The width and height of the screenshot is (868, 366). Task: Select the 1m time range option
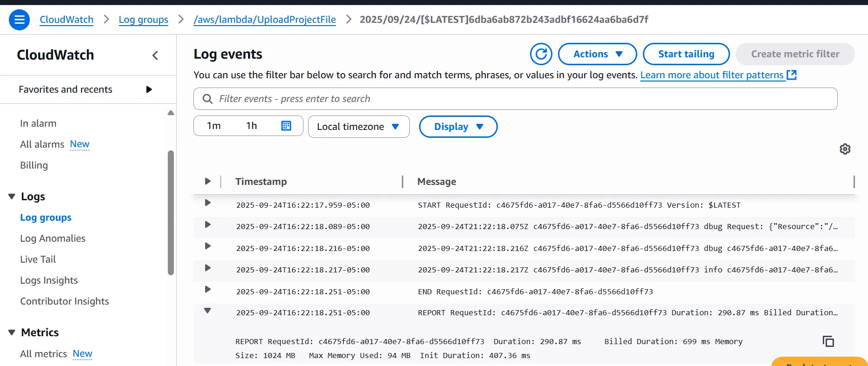click(x=214, y=126)
